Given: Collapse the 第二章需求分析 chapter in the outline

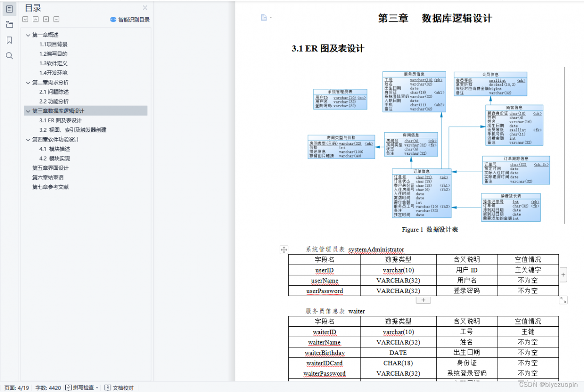Looking at the screenshot, I should (x=28, y=83).
